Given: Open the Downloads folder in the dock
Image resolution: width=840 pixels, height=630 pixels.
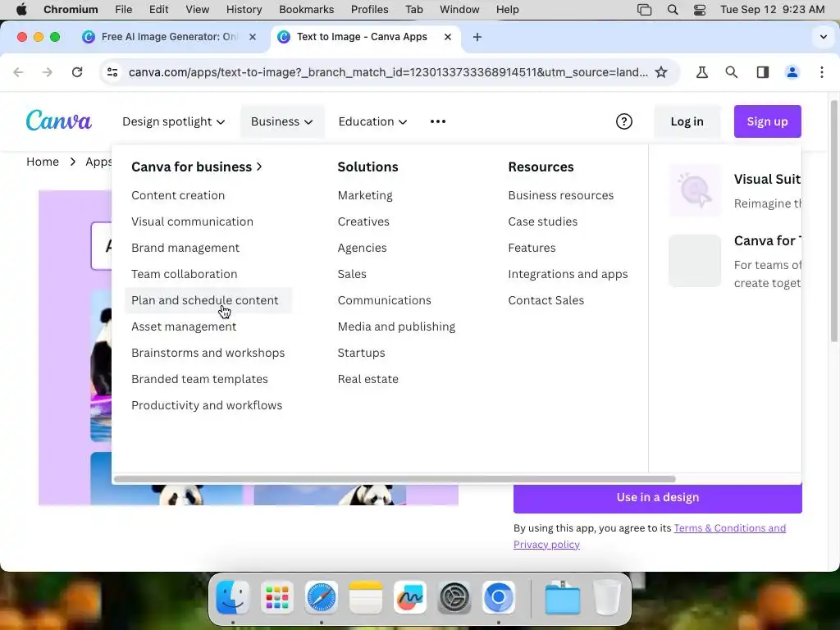Looking at the screenshot, I should tap(563, 597).
